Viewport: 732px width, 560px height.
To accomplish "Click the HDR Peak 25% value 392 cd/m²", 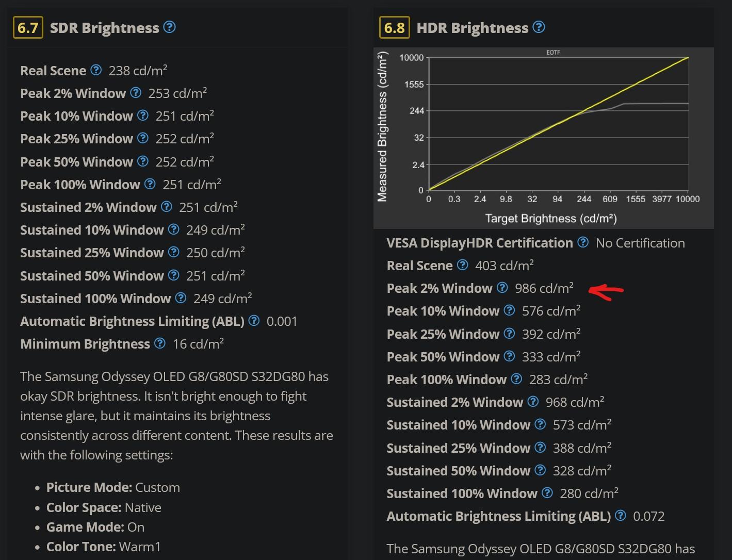I will pos(551,334).
